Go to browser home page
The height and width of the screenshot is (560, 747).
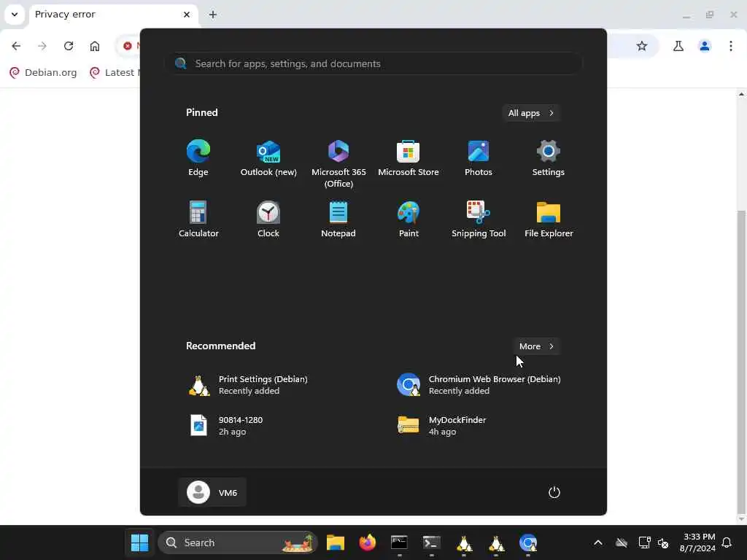click(x=95, y=46)
